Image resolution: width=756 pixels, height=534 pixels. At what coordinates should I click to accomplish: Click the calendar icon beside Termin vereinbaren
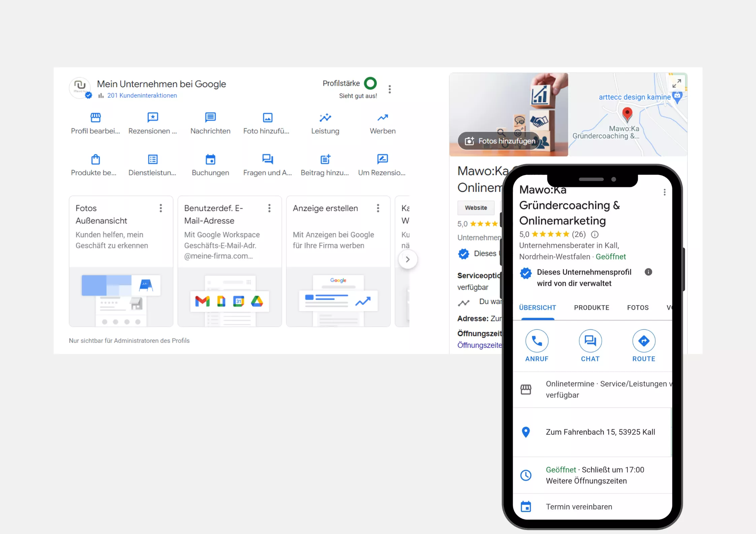tap(526, 506)
